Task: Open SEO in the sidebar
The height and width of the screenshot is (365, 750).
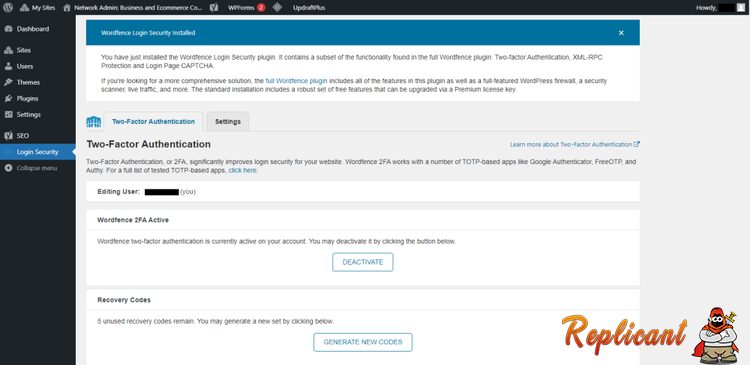Action: 38,136
